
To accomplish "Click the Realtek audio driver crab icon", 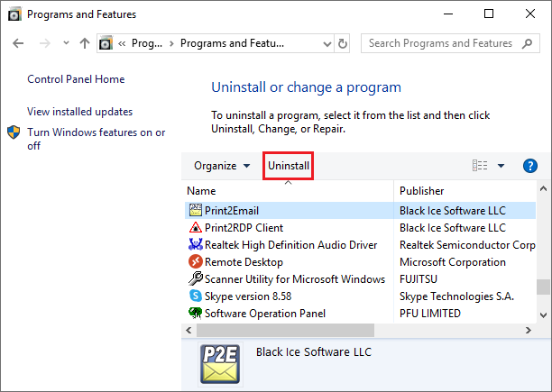I will coord(196,244).
